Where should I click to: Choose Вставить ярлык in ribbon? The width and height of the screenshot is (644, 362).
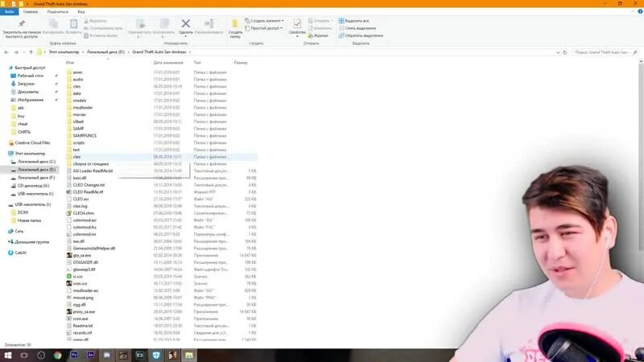pos(101,35)
